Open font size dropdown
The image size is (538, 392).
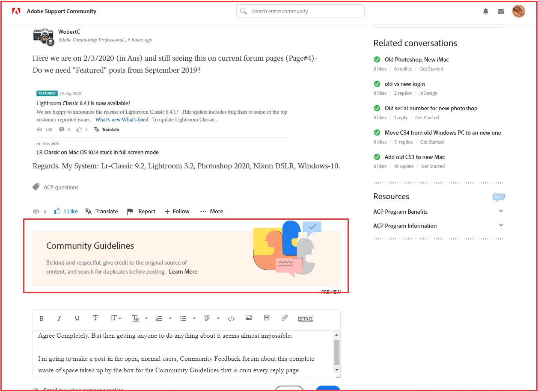(x=116, y=318)
